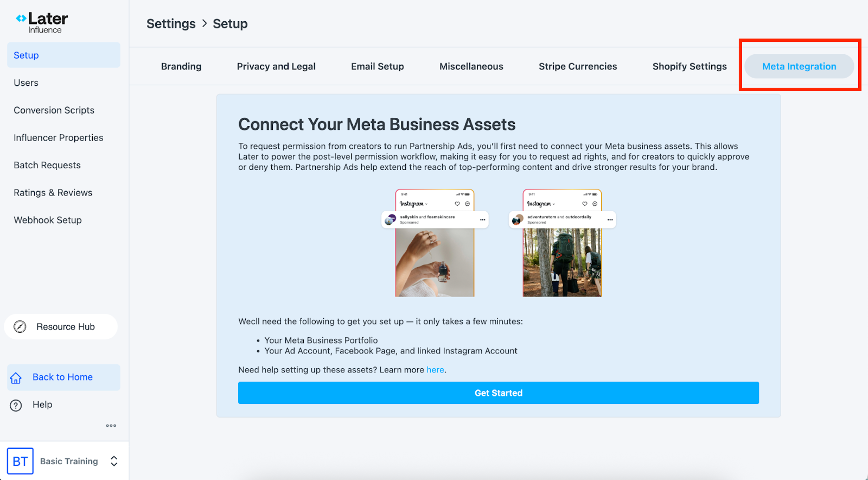Open the three-dot overflow menu in sidebar
868x480 pixels.
coord(111,425)
